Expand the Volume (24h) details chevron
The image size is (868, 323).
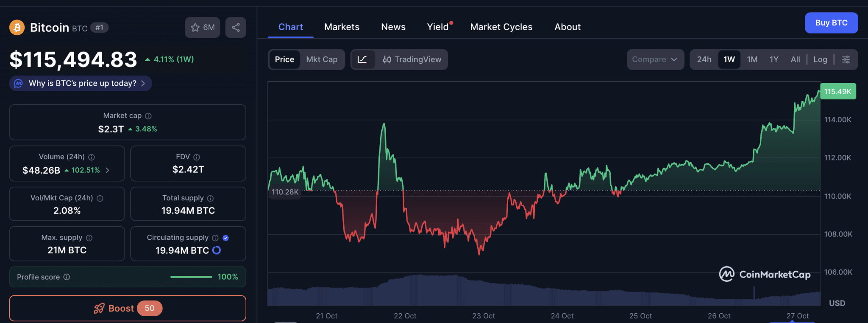pyautogui.click(x=108, y=170)
